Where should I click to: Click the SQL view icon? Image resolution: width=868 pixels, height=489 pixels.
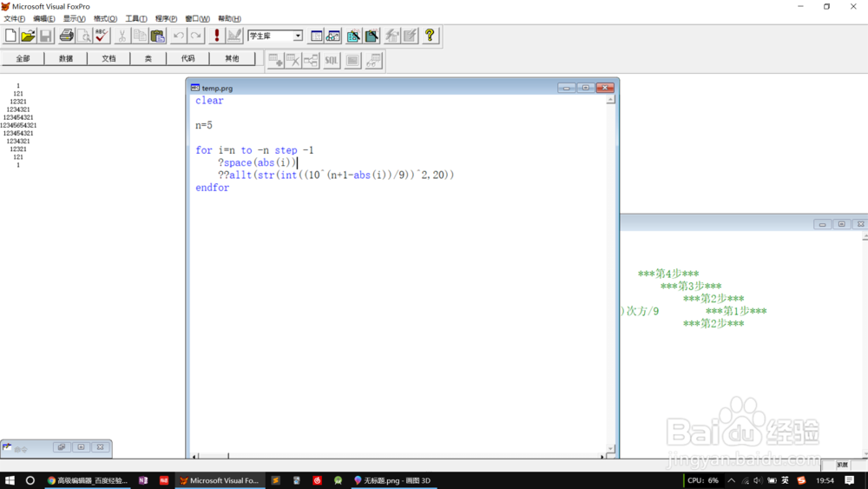[331, 60]
